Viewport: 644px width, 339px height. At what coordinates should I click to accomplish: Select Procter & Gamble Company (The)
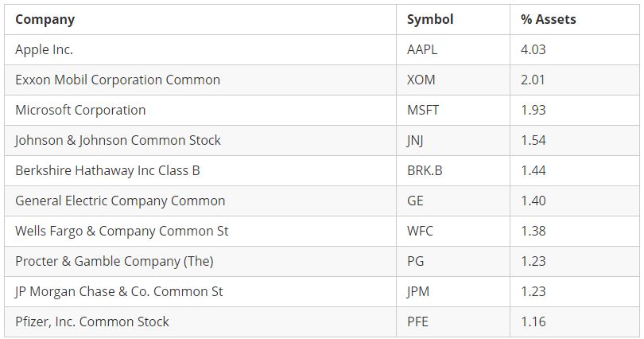[114, 261]
